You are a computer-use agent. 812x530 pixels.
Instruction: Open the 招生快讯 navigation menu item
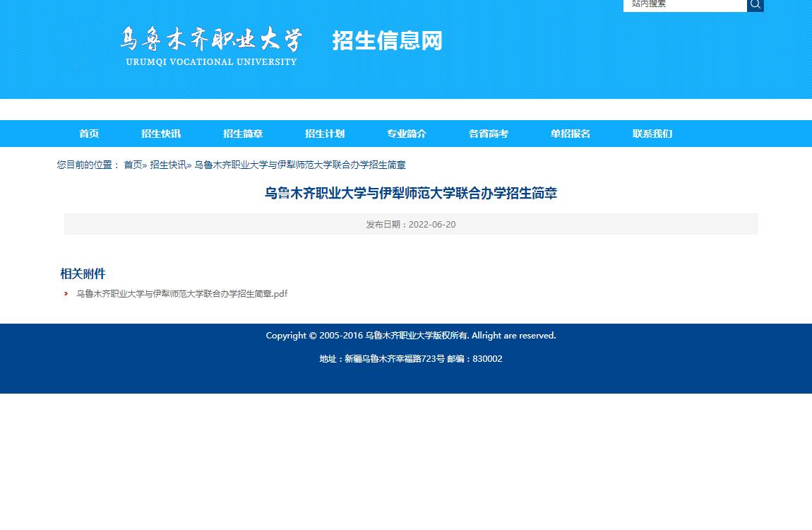coord(161,134)
